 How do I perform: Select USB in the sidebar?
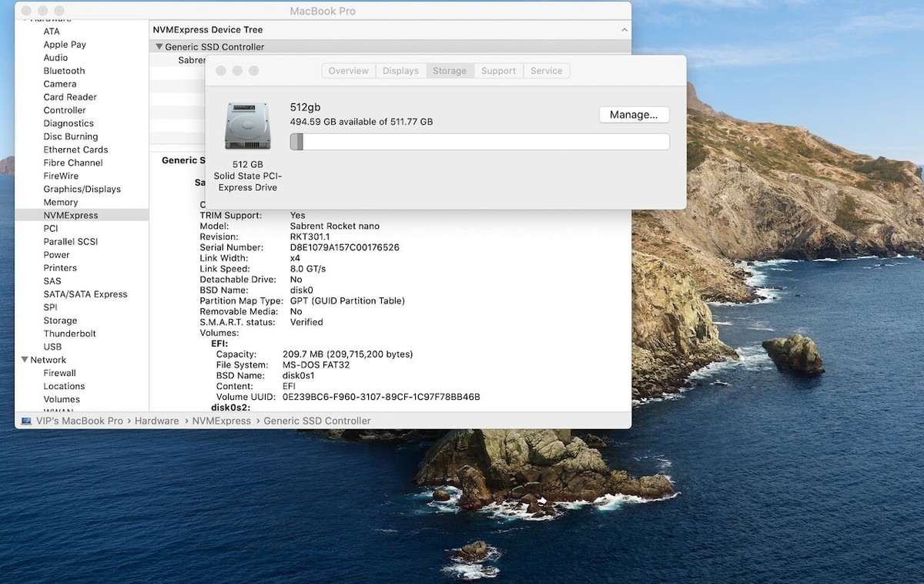coord(52,347)
